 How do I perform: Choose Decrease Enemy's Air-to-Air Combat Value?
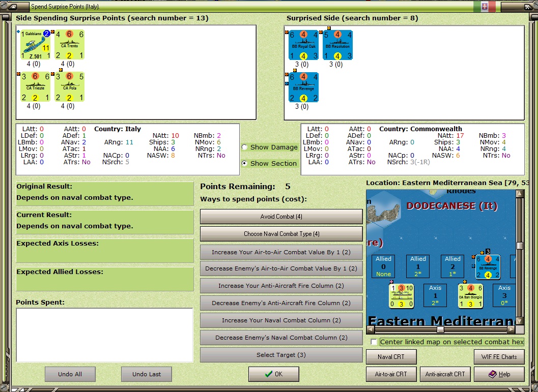point(281,268)
